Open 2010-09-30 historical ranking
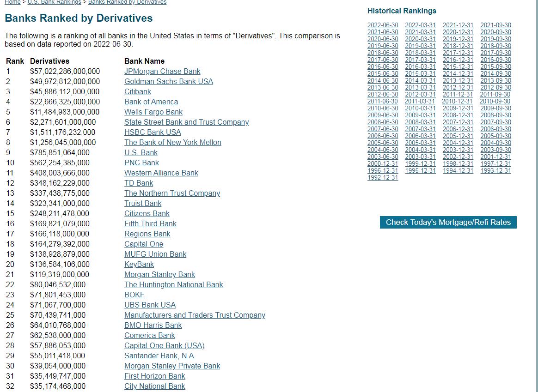This screenshot has width=538, height=392. click(495, 102)
